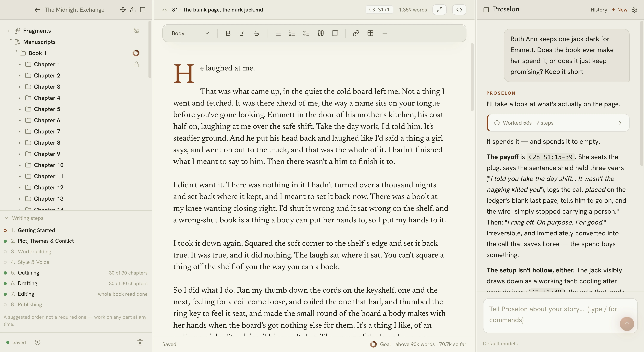Open the Outlining step
This screenshot has height=352, width=644.
click(x=28, y=273)
